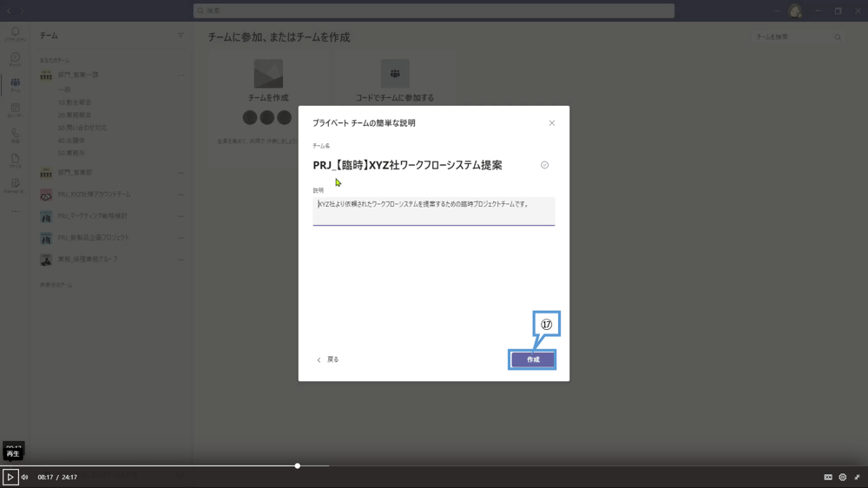Open the Files icon in sidebar
This screenshot has height=488, width=868.
pos(15,160)
